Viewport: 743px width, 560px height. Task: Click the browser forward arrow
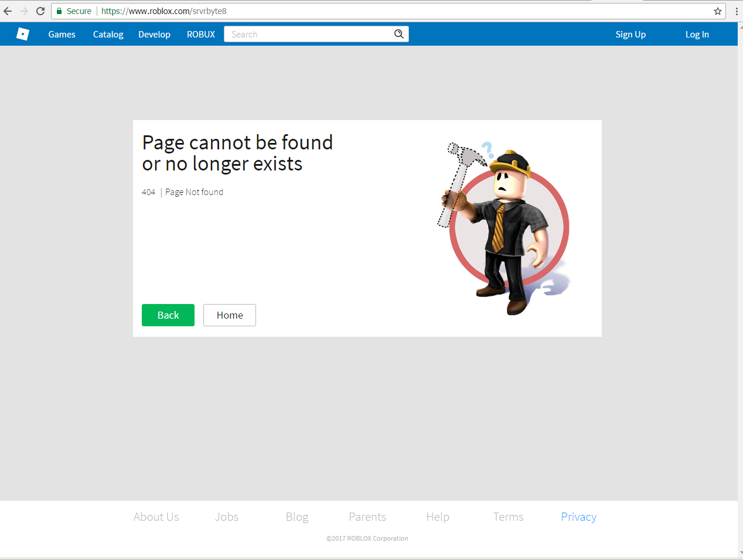tap(24, 11)
